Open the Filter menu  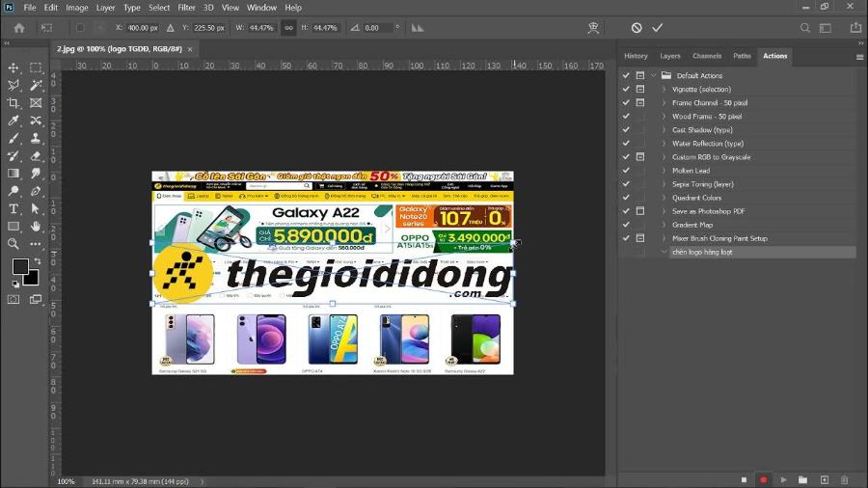pos(186,8)
